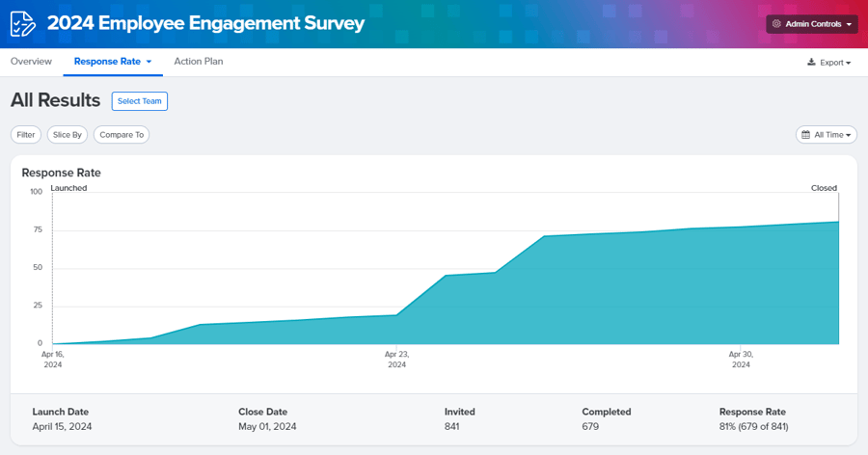Open the Filter options
This screenshot has width=868, height=455.
pos(26,135)
